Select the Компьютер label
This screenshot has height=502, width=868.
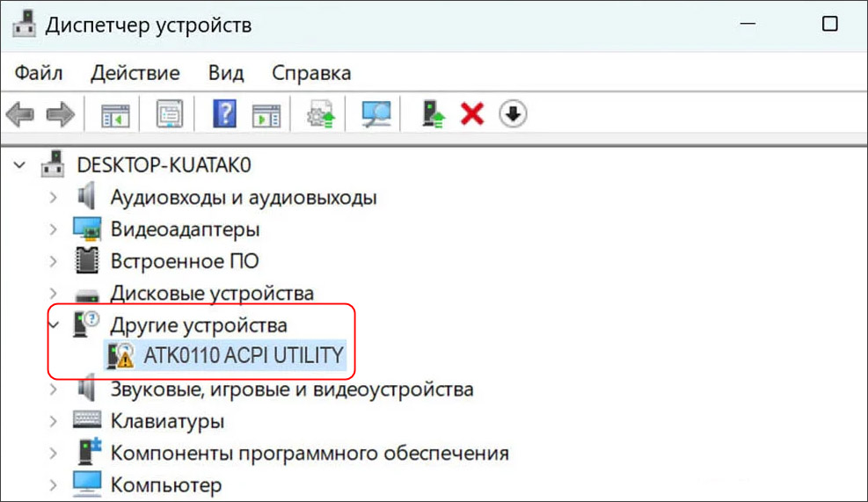[166, 485]
